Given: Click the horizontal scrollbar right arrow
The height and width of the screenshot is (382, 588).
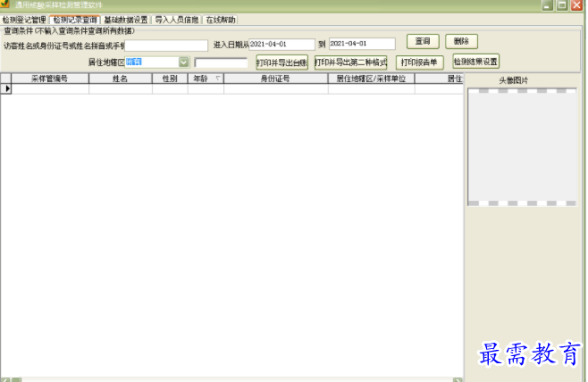Looking at the screenshot, I should pyautogui.click(x=458, y=379).
